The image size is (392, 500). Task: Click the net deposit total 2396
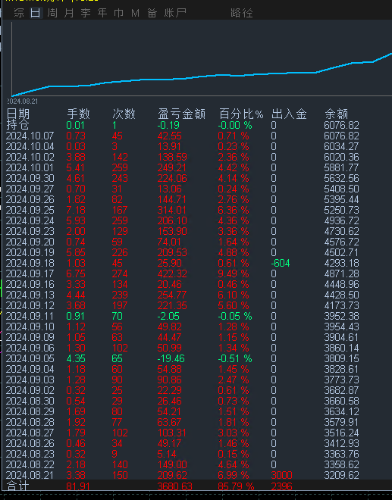pos(282,487)
